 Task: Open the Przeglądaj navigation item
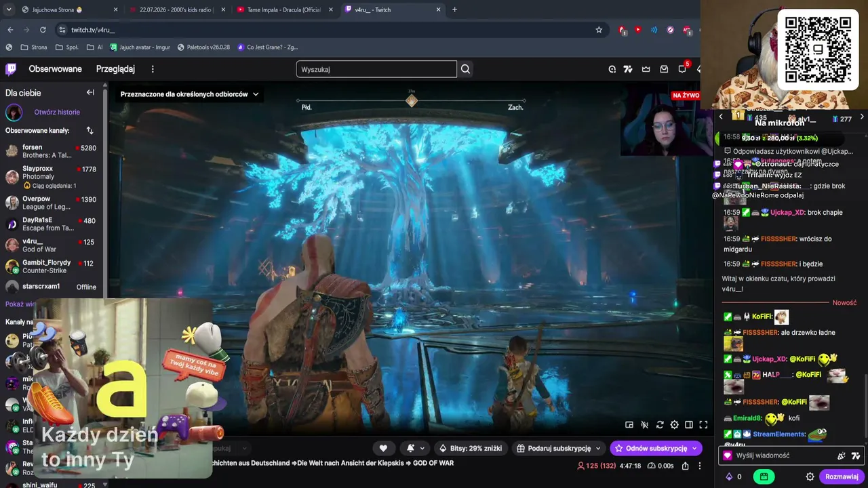pyautogui.click(x=115, y=69)
